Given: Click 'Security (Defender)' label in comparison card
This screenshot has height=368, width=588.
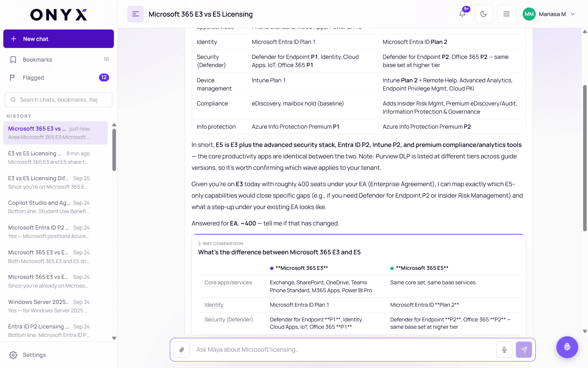Looking at the screenshot, I should pos(229,319).
